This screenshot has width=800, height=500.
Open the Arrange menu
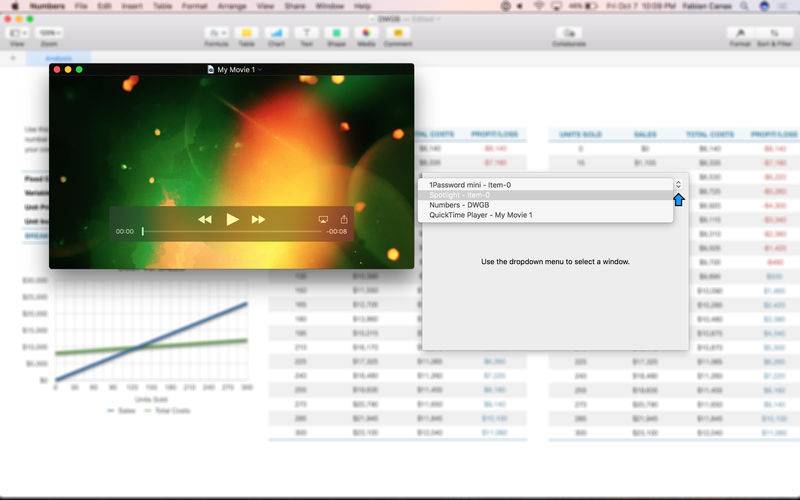(232, 6)
